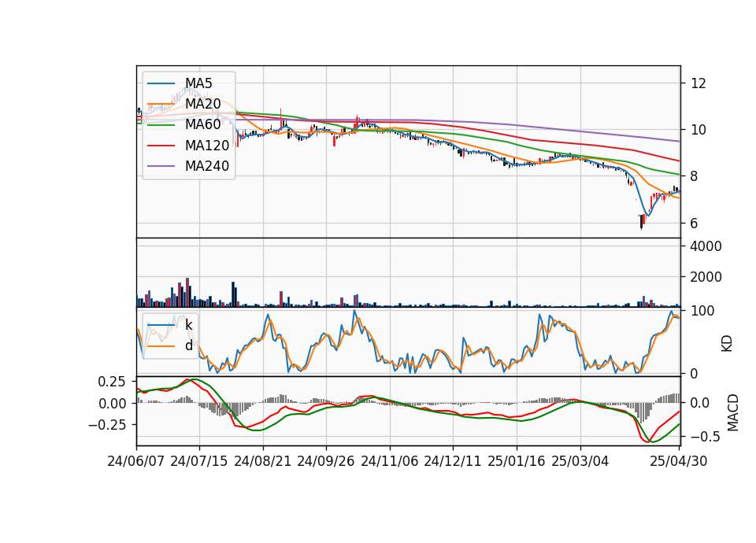Click the 25/01/16 date axis label

517,462
